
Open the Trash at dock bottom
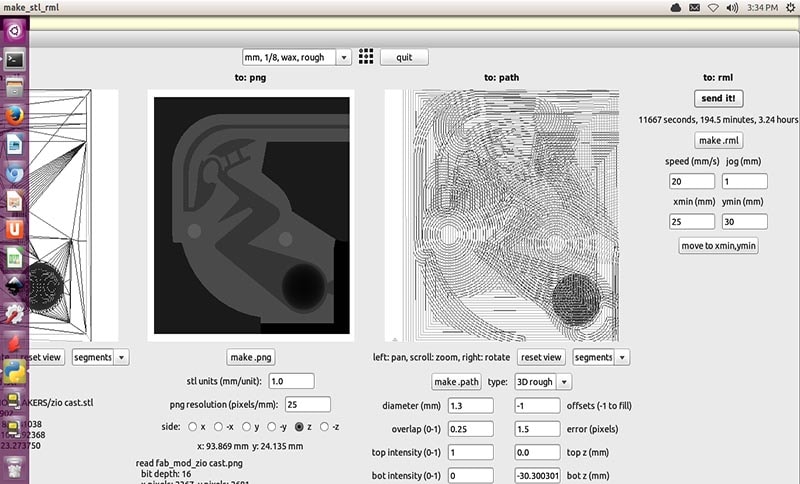14,468
